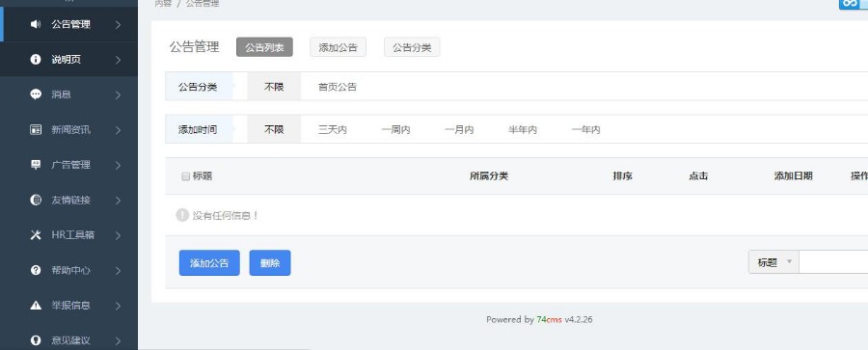Click the info icon beside 说明页

[x=36, y=59]
